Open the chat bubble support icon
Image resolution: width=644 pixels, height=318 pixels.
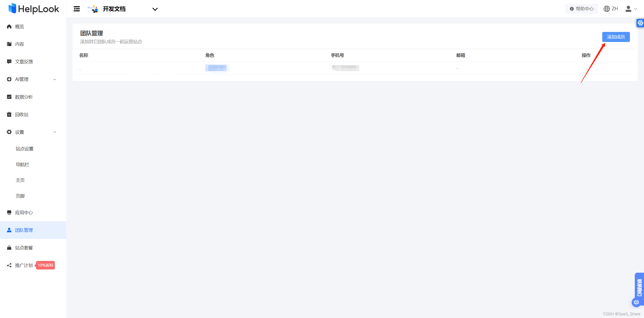tap(636, 302)
